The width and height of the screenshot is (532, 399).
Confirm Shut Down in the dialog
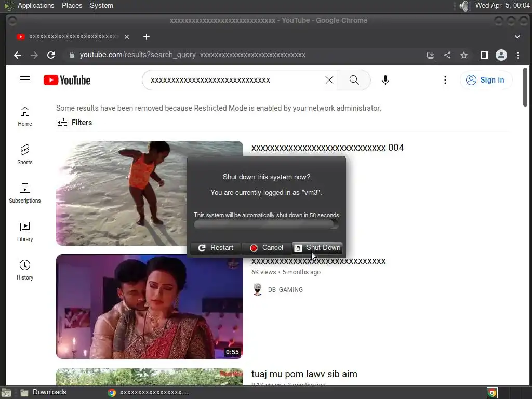(x=317, y=248)
